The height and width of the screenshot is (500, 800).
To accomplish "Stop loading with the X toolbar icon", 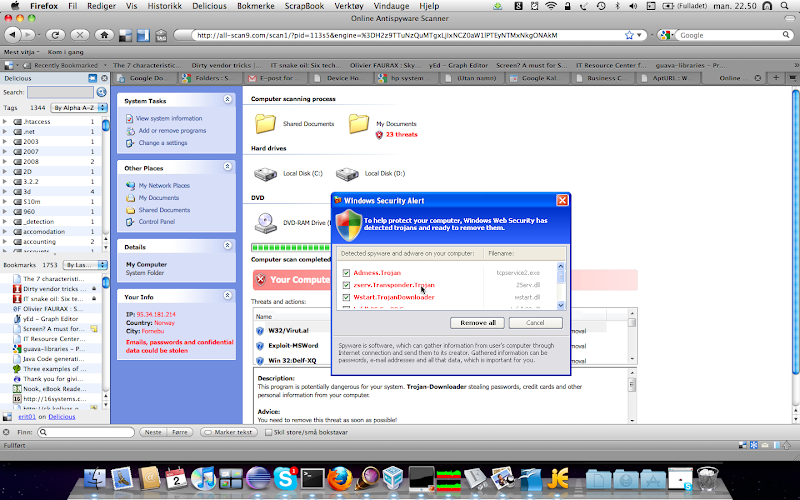I will (80, 35).
